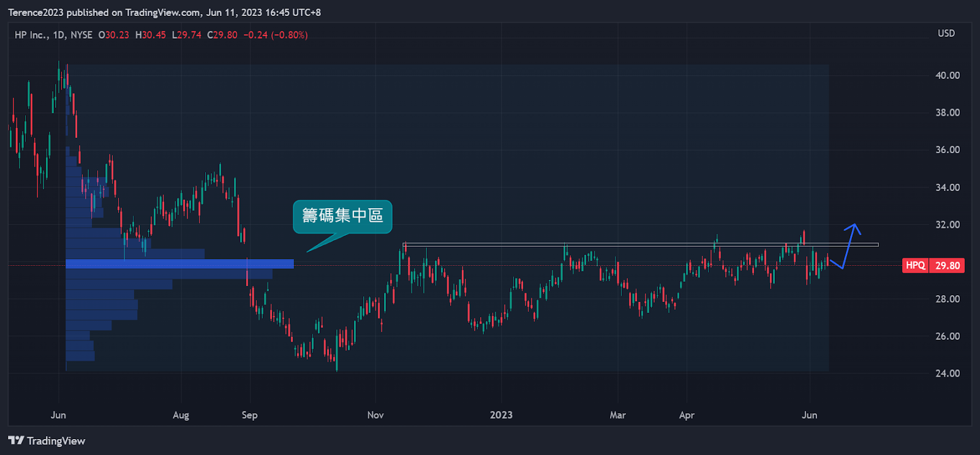Click the Aug time axis label

point(181,415)
